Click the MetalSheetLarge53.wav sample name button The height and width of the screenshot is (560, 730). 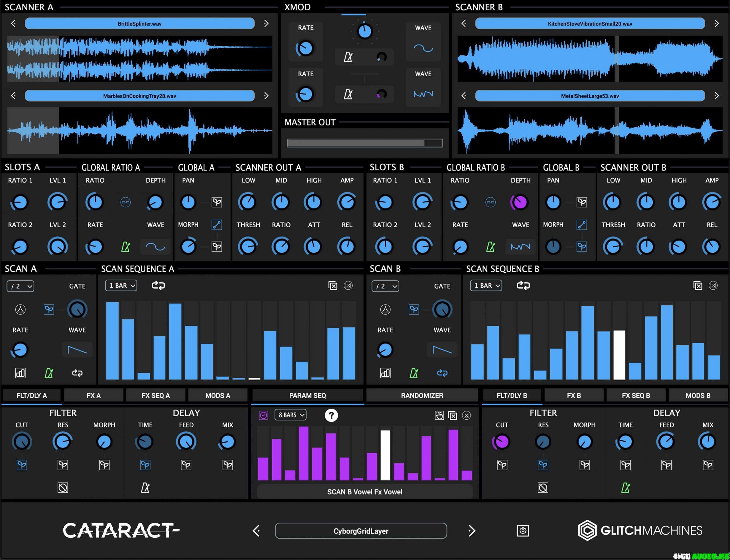pyautogui.click(x=590, y=96)
